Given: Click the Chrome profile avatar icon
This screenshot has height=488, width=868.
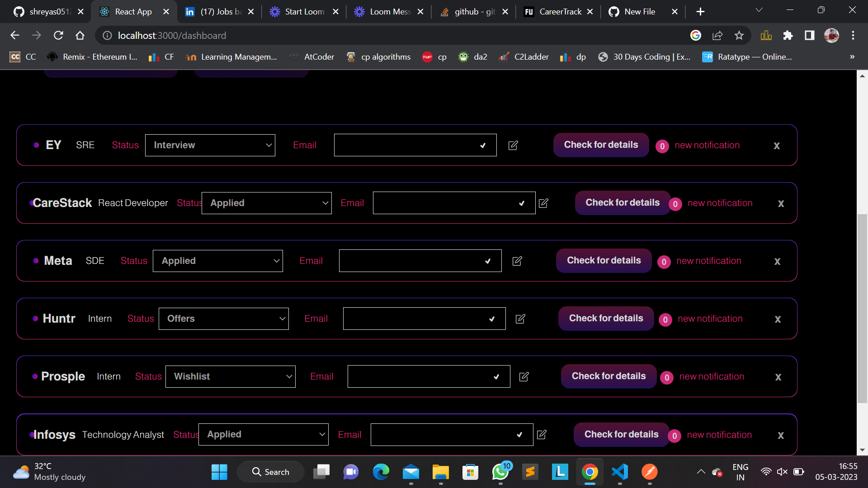Looking at the screenshot, I should pos(832,35).
